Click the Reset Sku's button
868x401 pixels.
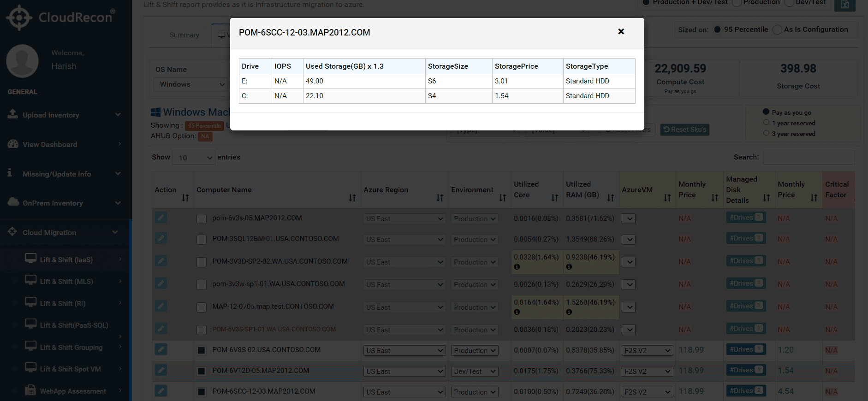[x=685, y=130]
